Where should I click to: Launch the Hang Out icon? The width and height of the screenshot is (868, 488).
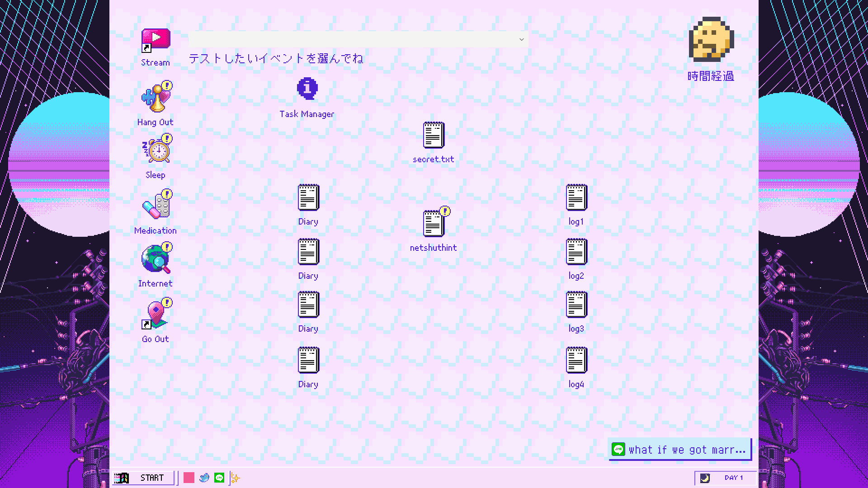click(156, 97)
